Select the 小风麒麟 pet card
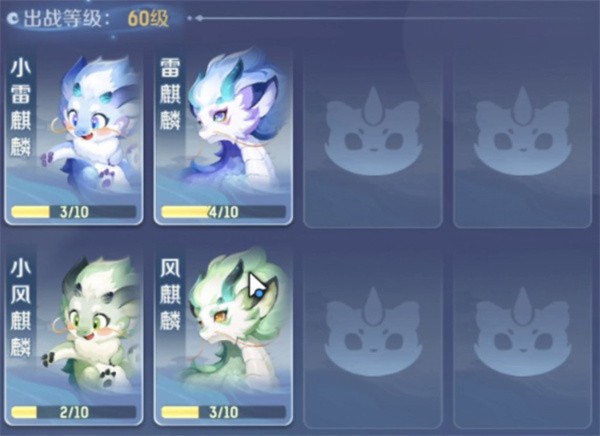Image resolution: width=600 pixels, height=436 pixels. coord(74,338)
